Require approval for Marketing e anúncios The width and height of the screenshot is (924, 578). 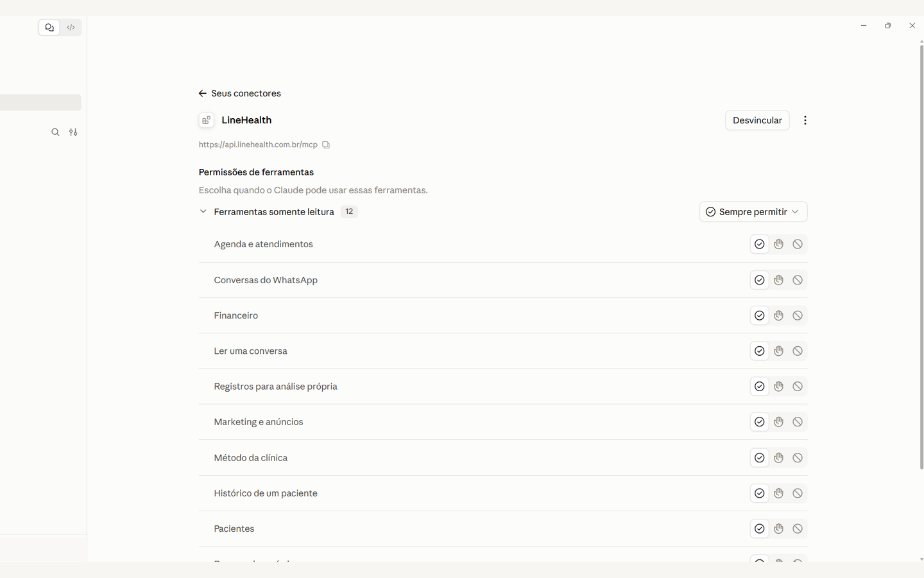coord(778,422)
